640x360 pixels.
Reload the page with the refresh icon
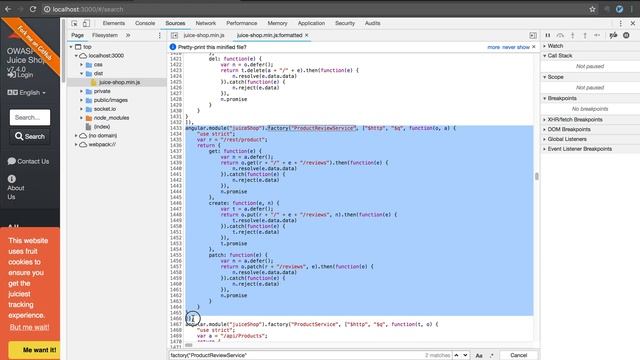[x=33, y=9]
